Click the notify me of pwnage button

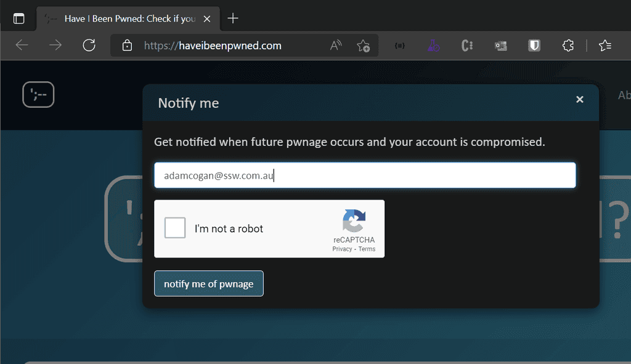click(x=208, y=283)
